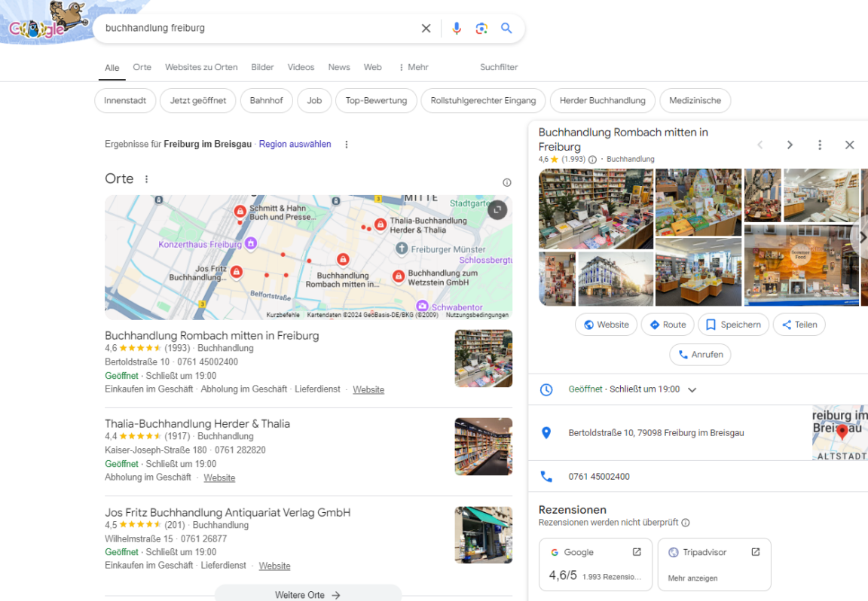Clear the search box text
The image size is (868, 601).
tap(426, 29)
